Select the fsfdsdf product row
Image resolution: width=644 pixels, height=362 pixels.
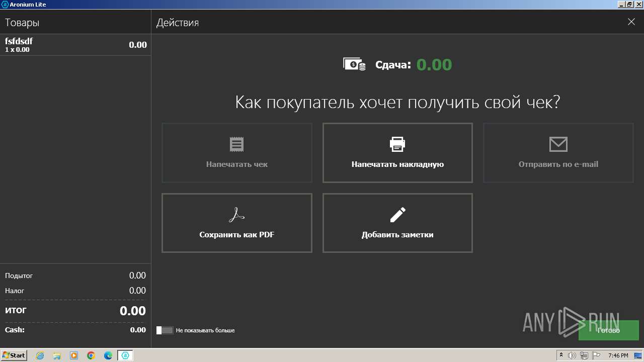[75, 45]
